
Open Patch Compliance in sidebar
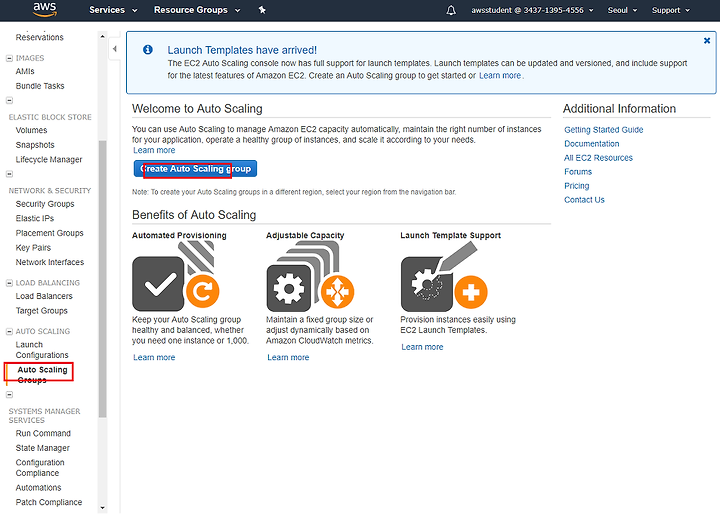49,503
